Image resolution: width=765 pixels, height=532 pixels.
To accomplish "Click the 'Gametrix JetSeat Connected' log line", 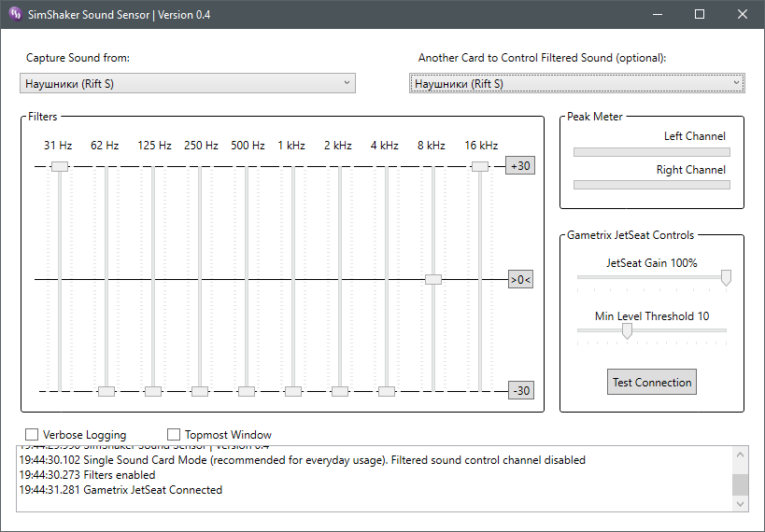I will [120, 490].
